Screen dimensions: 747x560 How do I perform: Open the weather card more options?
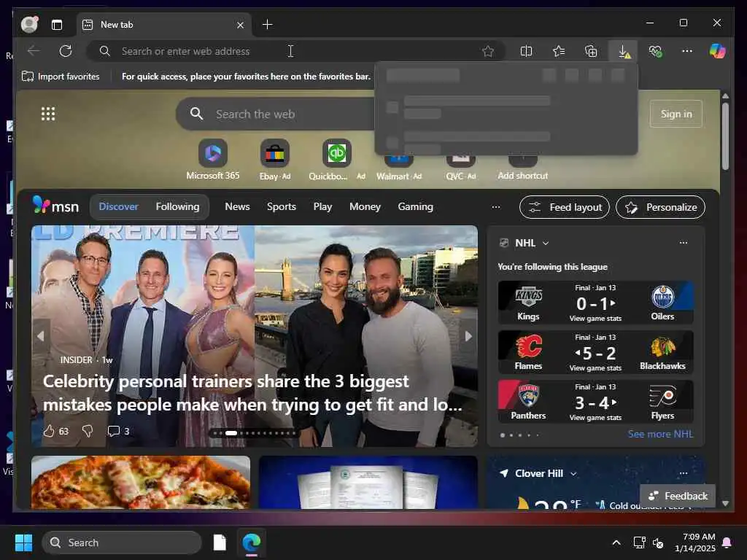pos(683,472)
